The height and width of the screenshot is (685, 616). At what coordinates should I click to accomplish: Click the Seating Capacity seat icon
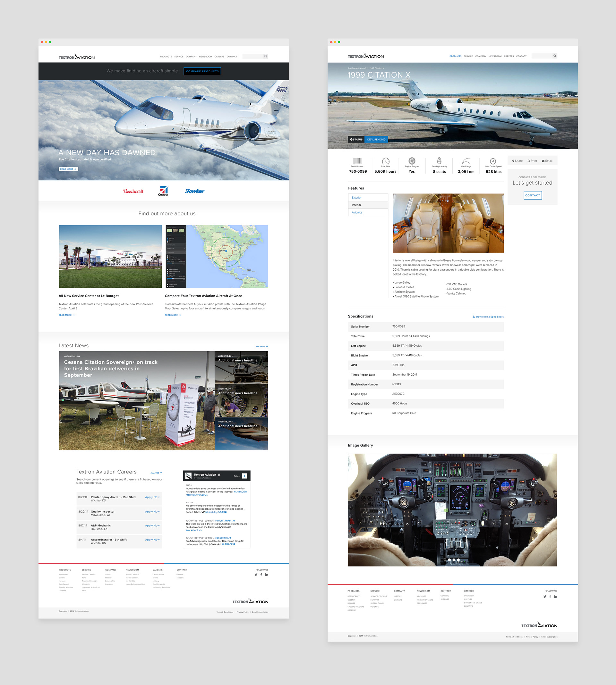click(439, 161)
